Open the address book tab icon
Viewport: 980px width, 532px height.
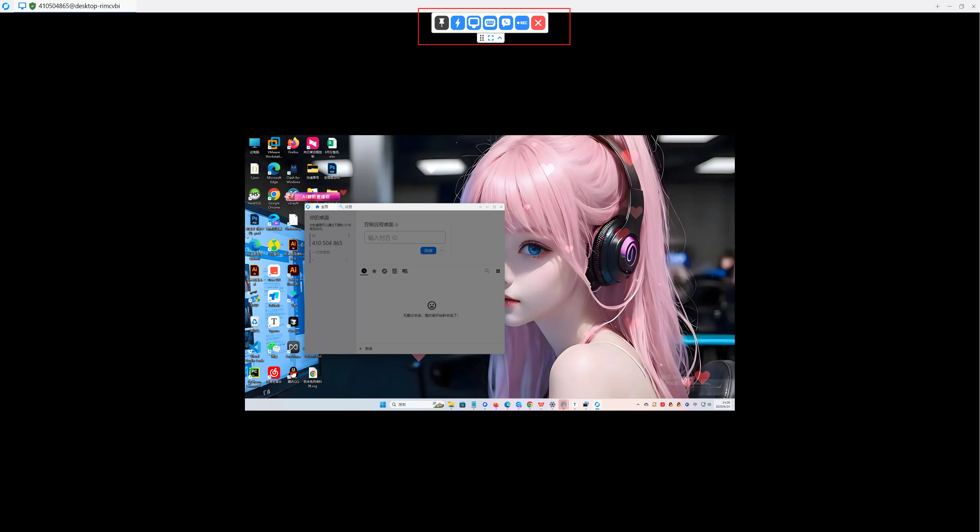(394, 271)
